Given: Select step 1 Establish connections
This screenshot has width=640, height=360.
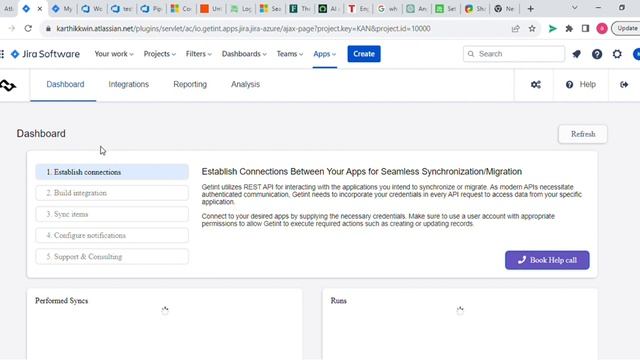Looking at the screenshot, I should coord(112,172).
